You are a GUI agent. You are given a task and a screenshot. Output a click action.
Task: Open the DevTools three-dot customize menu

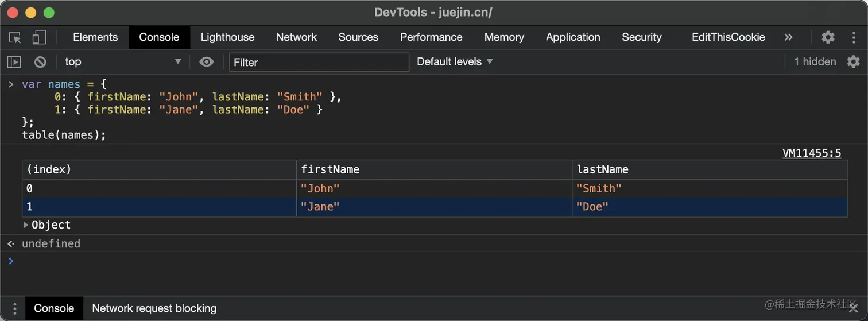[854, 37]
